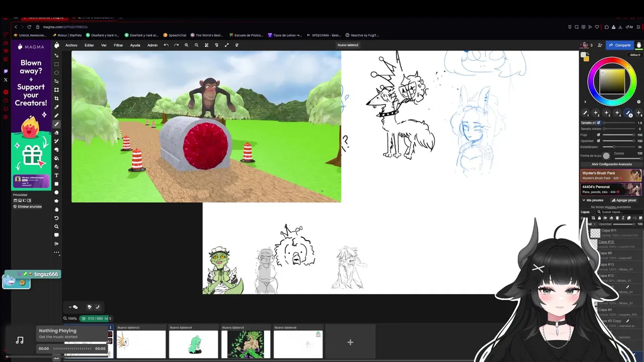The width and height of the screenshot is (644, 362).
Task: Adjust the Dureza hardness slider
Action: [x=627, y=157]
